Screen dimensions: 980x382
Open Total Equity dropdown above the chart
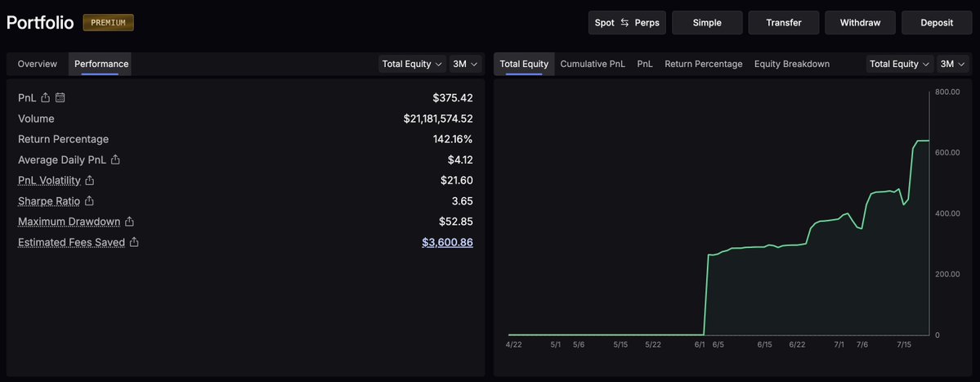click(900, 64)
